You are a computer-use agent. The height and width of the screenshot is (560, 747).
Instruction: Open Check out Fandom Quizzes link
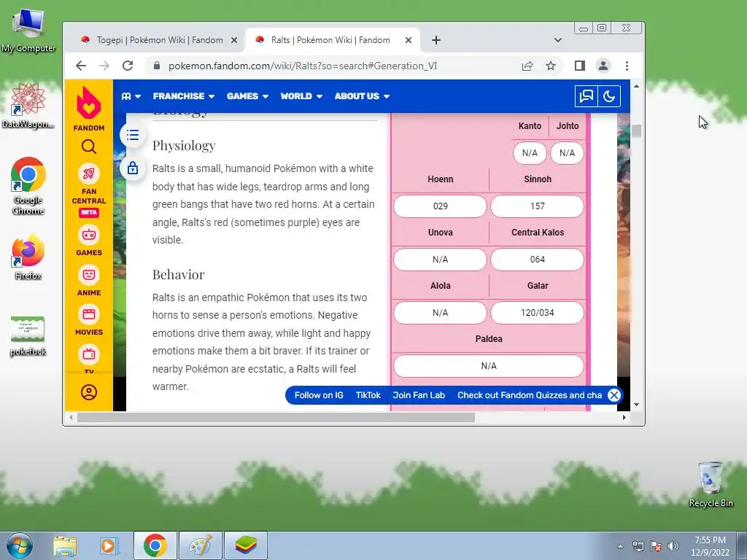pyautogui.click(x=530, y=395)
